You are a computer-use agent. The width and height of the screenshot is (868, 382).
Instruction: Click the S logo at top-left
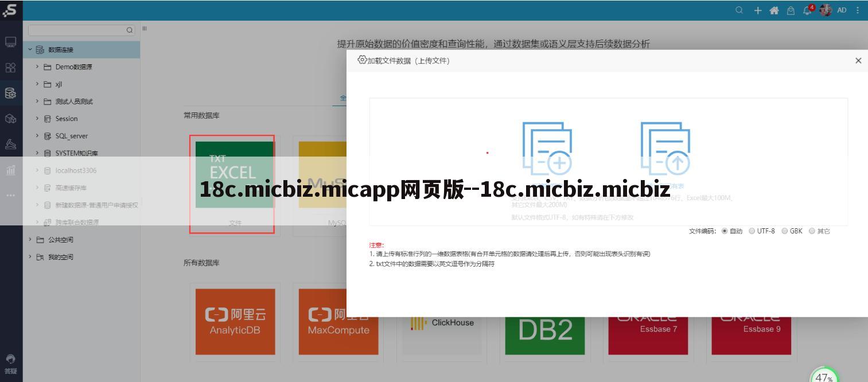pyautogui.click(x=10, y=9)
